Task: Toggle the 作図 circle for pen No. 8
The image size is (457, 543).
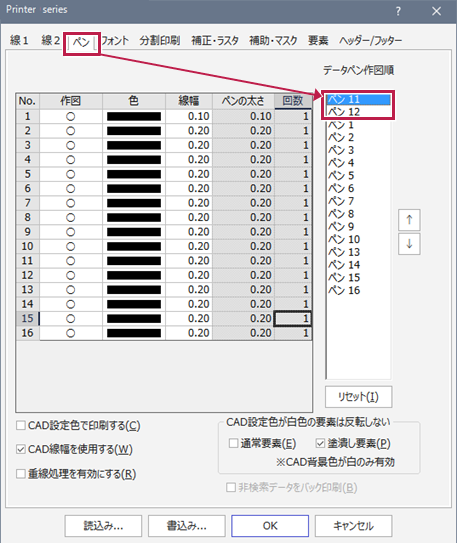Action: coord(71,217)
